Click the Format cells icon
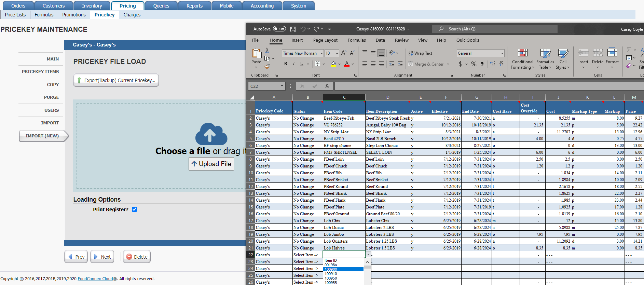Image resolution: width=644 pixels, height=285 pixels. pos(612,53)
